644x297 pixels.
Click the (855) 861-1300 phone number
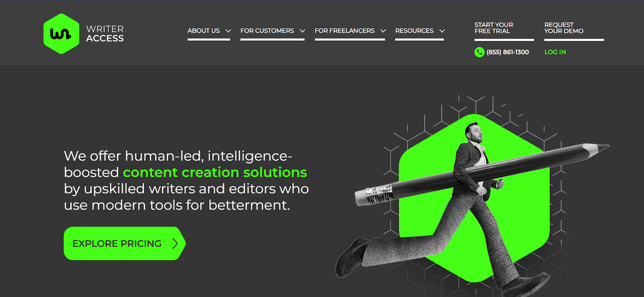[508, 52]
